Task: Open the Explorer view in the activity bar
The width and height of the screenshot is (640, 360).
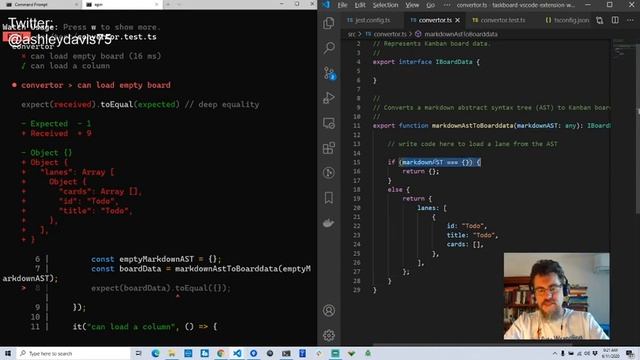Action: click(x=329, y=23)
